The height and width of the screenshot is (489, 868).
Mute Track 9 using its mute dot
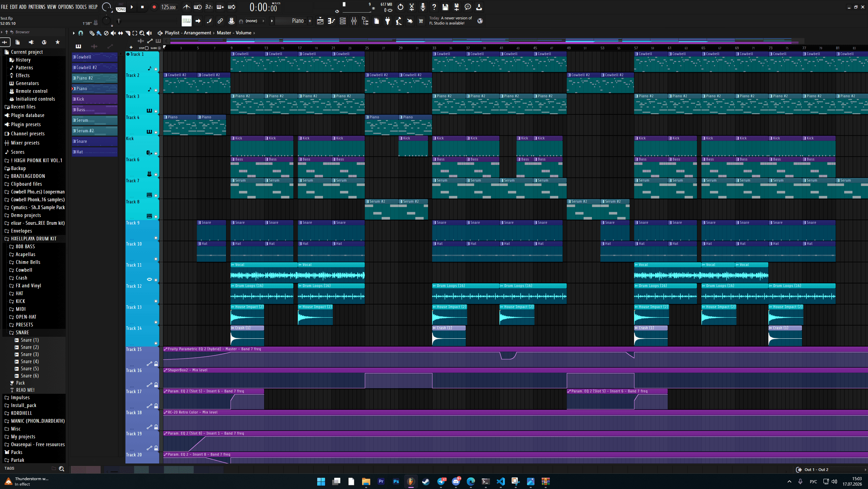click(x=156, y=238)
